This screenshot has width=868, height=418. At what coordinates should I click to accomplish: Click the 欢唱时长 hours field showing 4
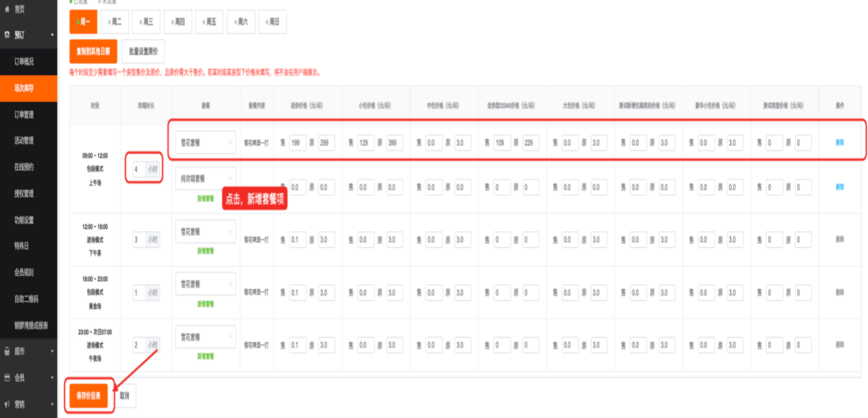(x=138, y=169)
